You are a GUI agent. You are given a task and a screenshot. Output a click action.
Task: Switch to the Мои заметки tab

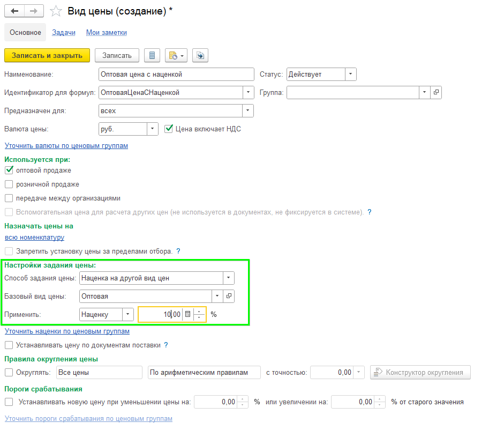[107, 33]
